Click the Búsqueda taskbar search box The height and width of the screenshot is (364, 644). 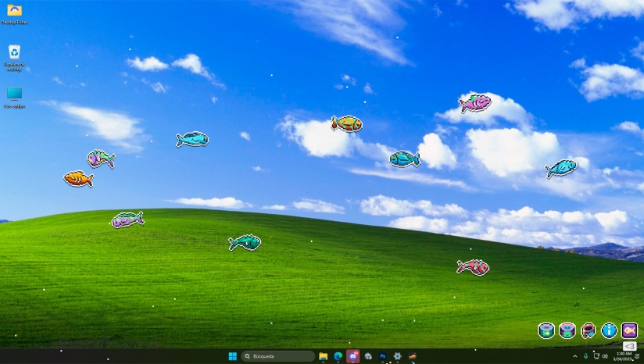pyautogui.click(x=278, y=356)
